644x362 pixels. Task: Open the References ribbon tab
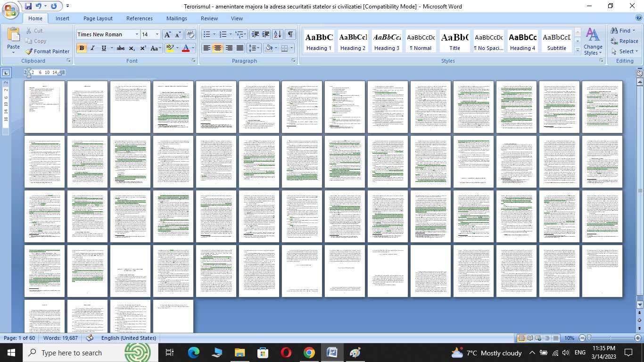pos(140,18)
